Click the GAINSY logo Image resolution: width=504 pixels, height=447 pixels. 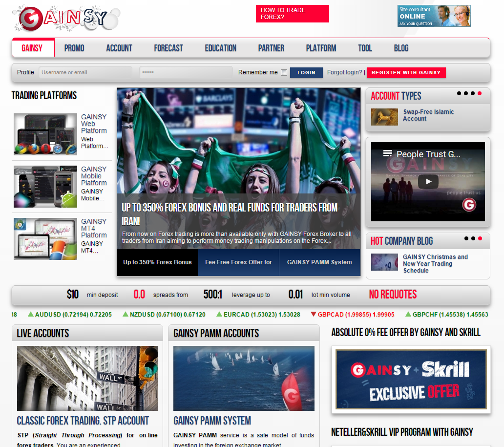(66, 18)
